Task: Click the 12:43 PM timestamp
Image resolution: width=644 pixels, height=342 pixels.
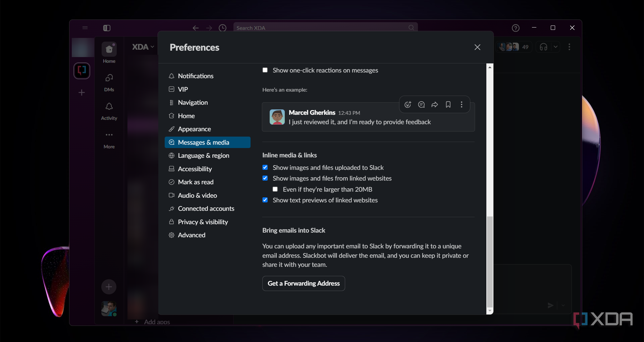Action: 349,113
